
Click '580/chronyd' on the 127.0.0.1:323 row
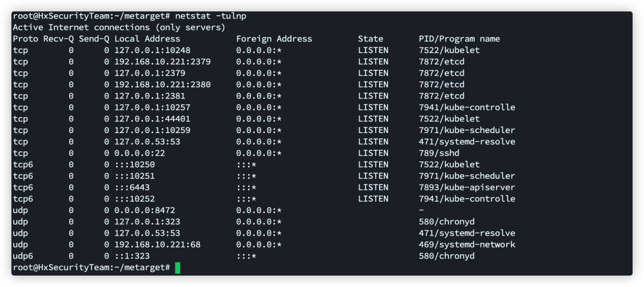(x=447, y=221)
